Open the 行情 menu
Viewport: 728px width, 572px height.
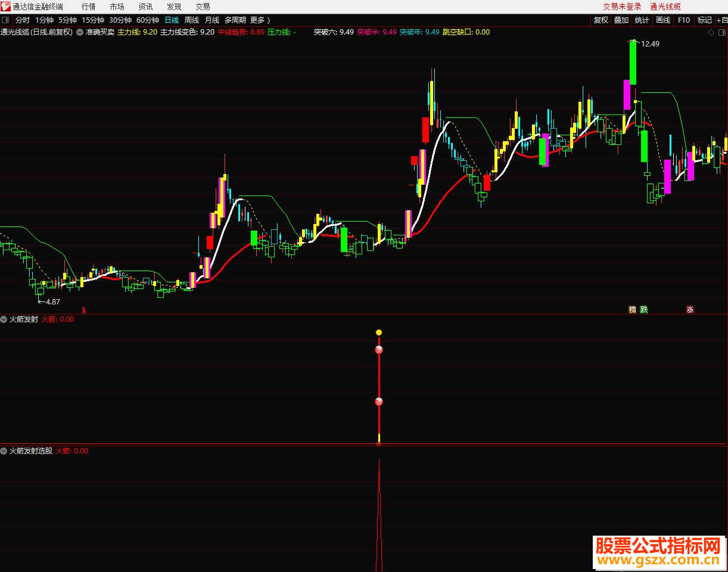(x=88, y=7)
